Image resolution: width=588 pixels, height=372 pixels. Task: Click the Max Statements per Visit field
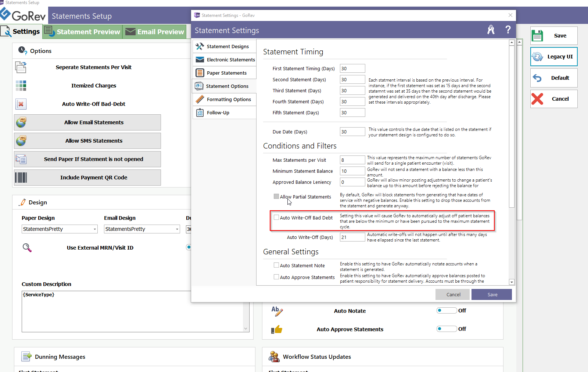[352, 160]
